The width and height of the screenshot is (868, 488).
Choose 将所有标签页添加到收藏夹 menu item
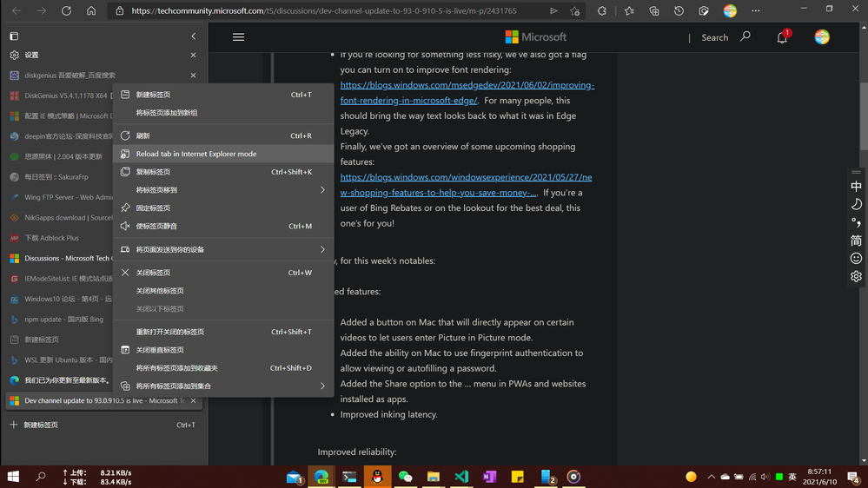[223, 368]
